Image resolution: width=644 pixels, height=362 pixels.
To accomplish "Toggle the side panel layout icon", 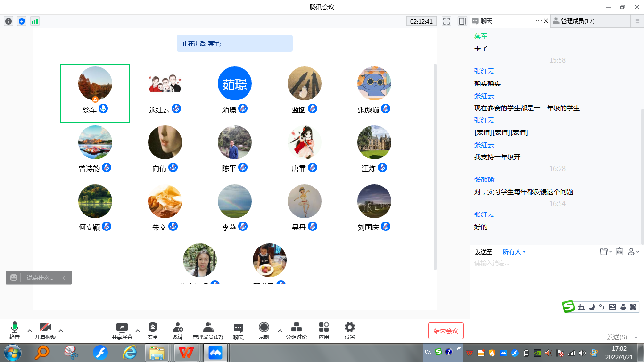I will [x=462, y=21].
